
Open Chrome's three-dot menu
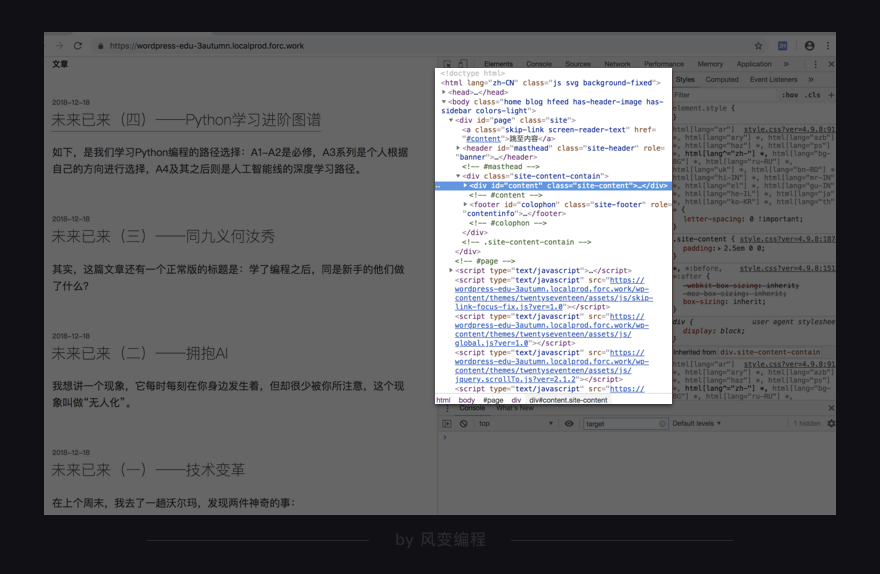tap(828, 46)
